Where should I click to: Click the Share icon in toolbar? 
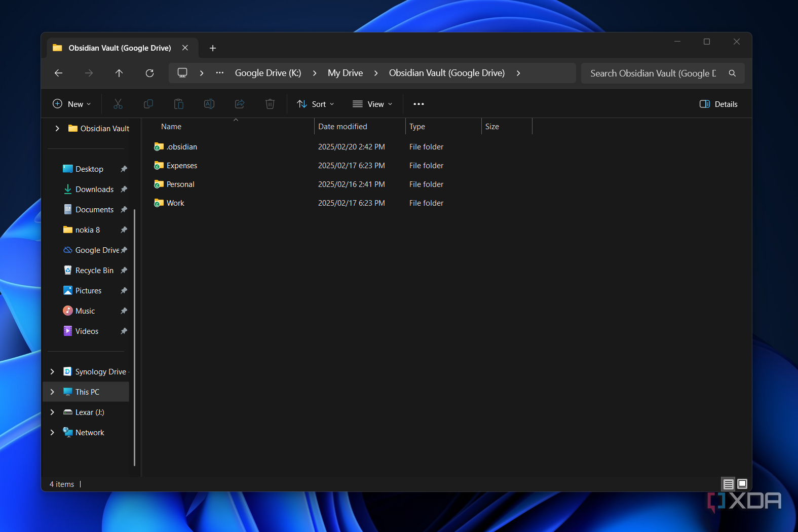point(240,104)
